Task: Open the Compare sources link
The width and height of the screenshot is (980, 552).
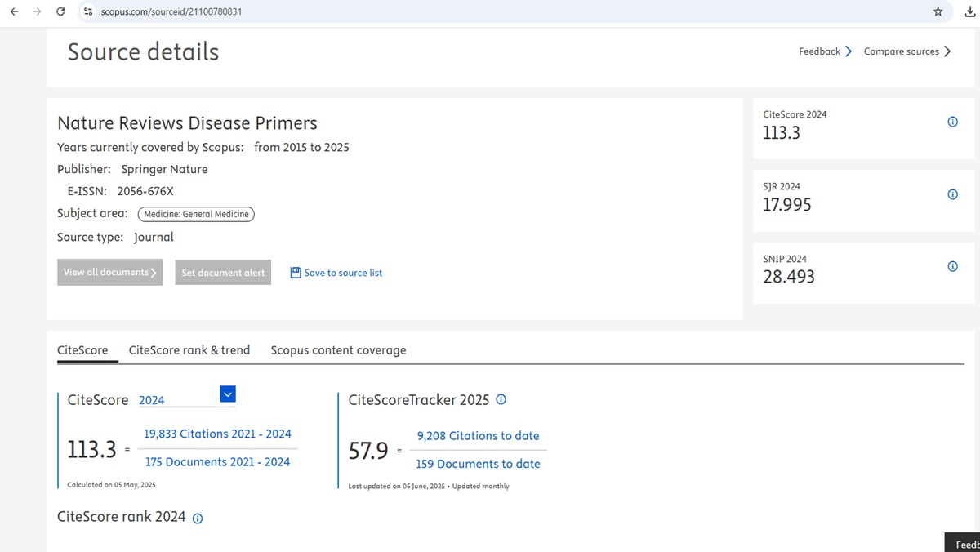Action: tap(902, 51)
